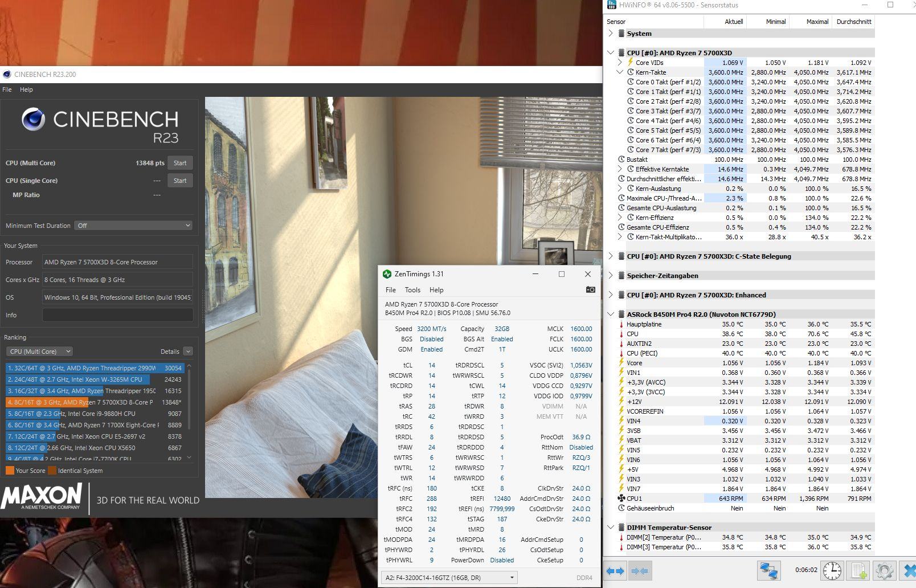Click the ProcOdt 36.9 Ω value
Viewport: 916px width, 588px height.
[582, 437]
